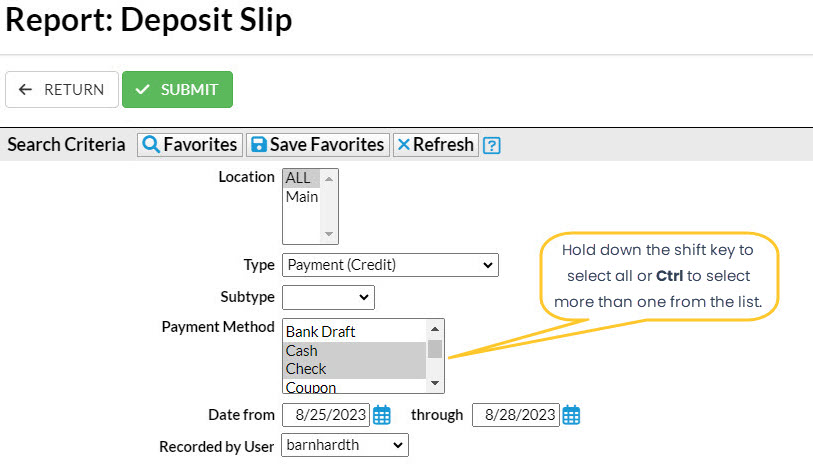Viewport: 813px width, 465px height.
Task: Select Bank Draft payment method
Action: tap(320, 331)
